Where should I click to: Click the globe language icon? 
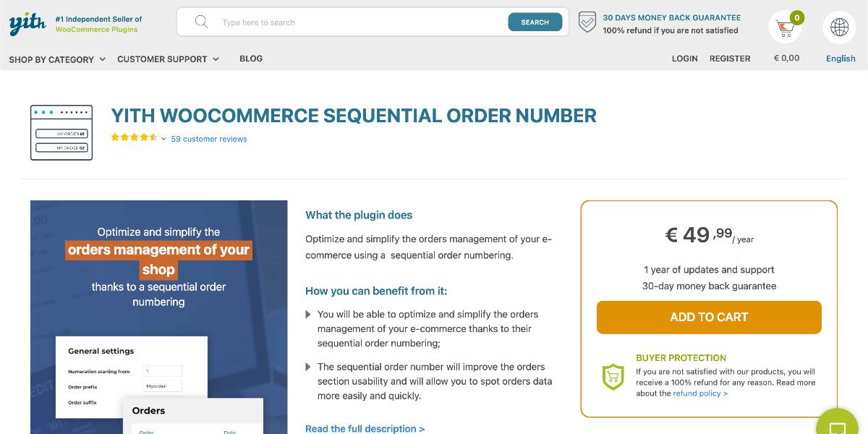(x=840, y=27)
